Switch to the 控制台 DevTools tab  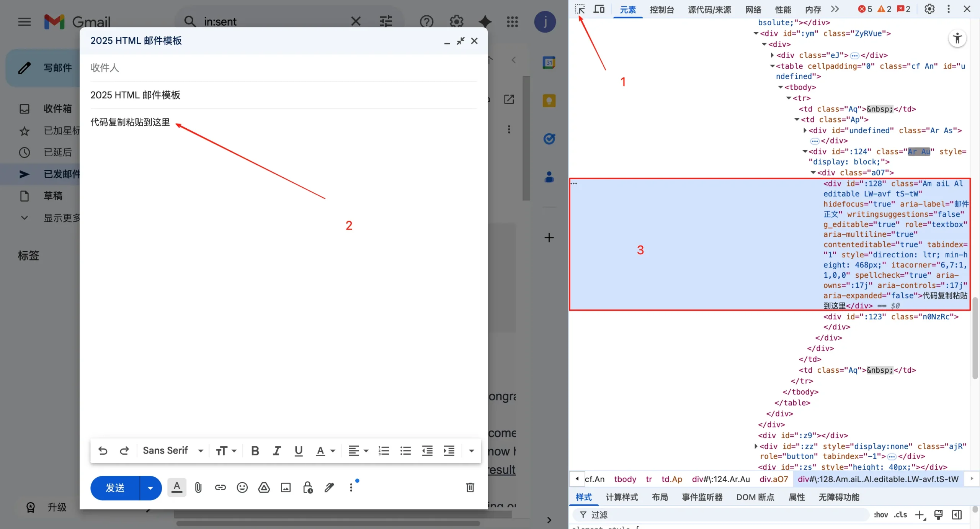click(x=661, y=10)
